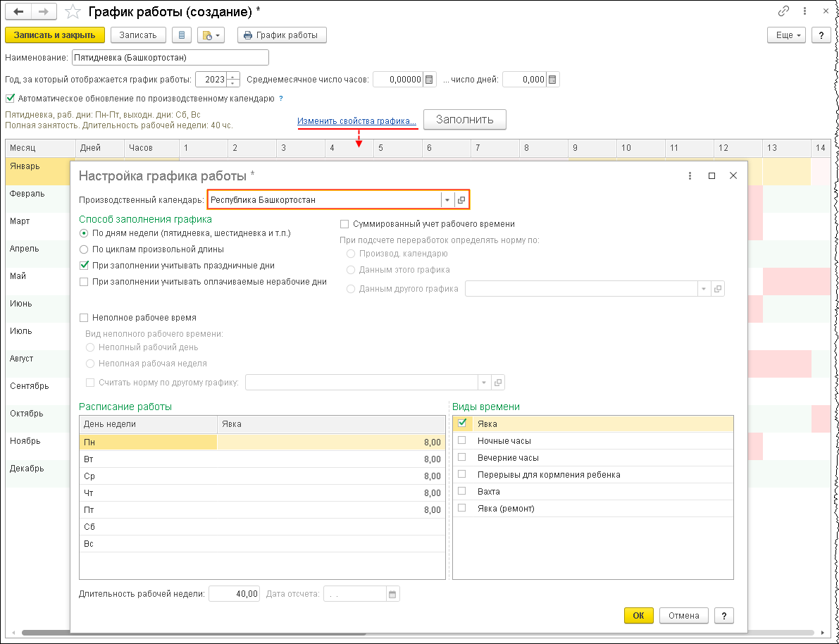Select По дням недели radio option
839x644 pixels.
pyautogui.click(x=83, y=233)
